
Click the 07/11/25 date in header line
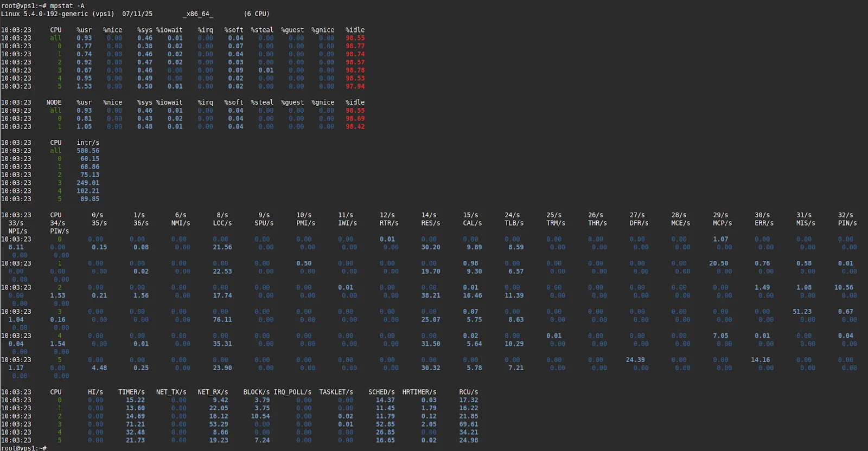tap(137, 14)
